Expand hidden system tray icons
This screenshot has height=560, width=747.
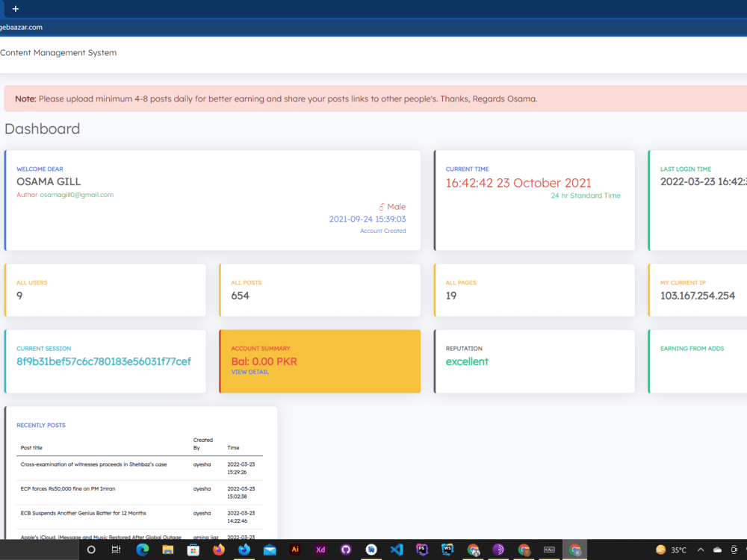(701, 550)
